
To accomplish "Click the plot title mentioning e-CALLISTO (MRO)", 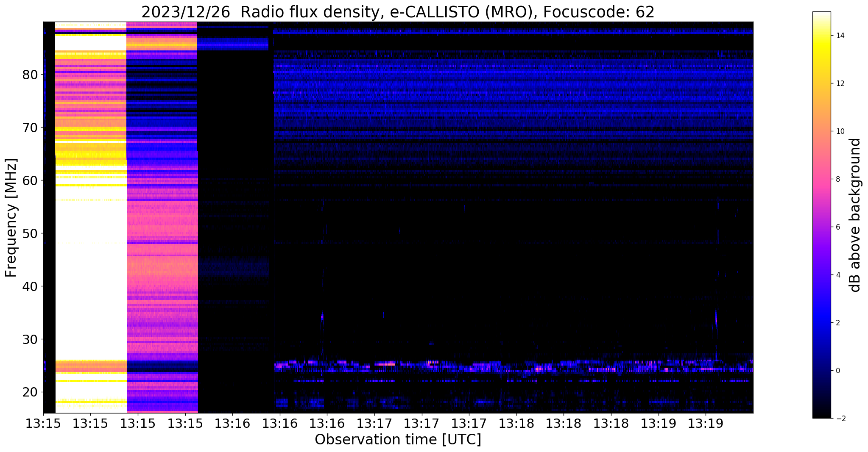I will click(398, 12).
